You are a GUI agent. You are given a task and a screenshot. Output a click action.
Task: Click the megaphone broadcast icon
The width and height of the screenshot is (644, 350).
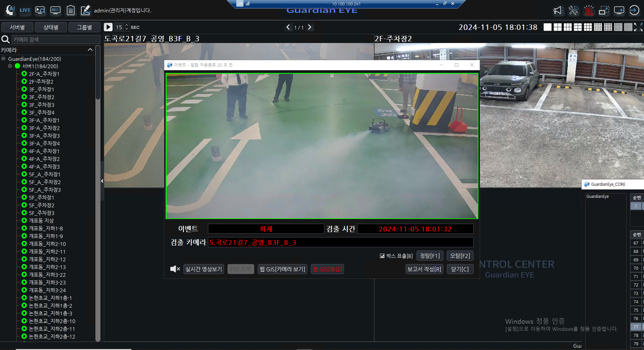click(x=558, y=10)
